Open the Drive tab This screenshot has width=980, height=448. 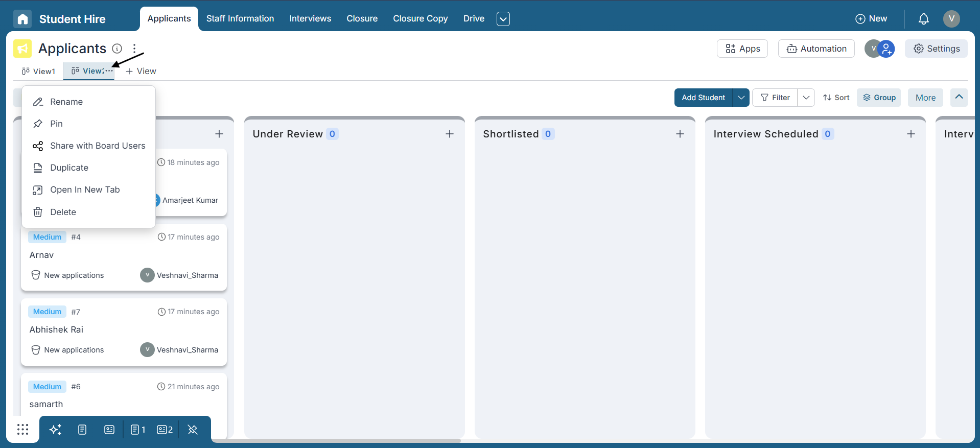474,18
